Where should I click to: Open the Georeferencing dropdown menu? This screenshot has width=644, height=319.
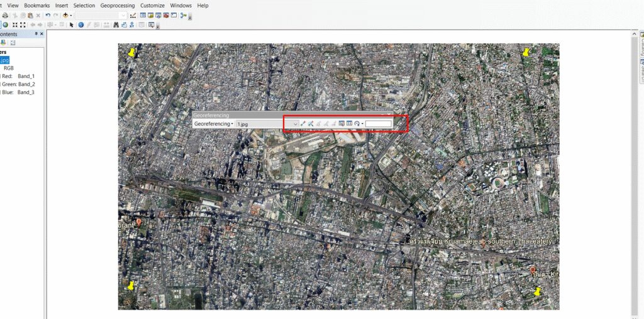(214, 124)
